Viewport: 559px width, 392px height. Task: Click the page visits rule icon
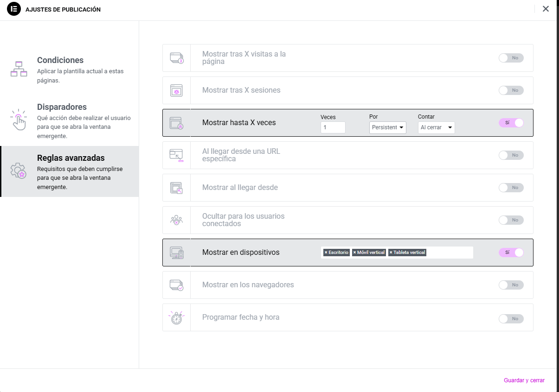click(x=176, y=58)
